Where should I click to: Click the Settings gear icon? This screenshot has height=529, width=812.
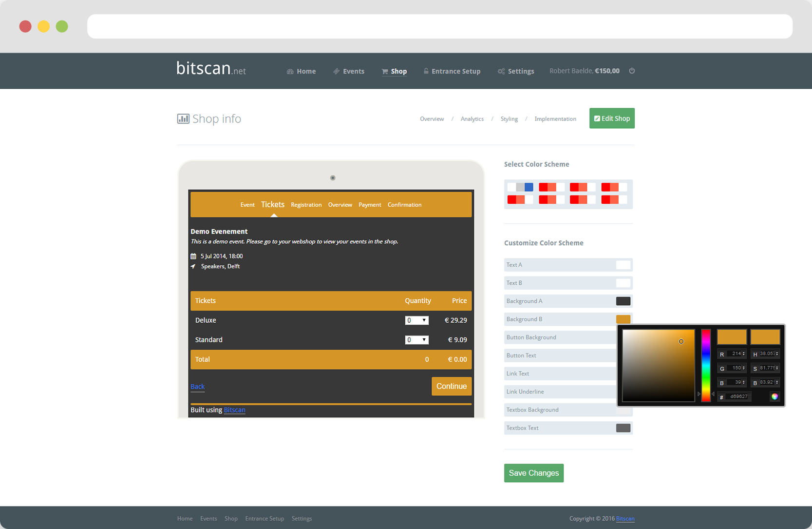tap(501, 71)
